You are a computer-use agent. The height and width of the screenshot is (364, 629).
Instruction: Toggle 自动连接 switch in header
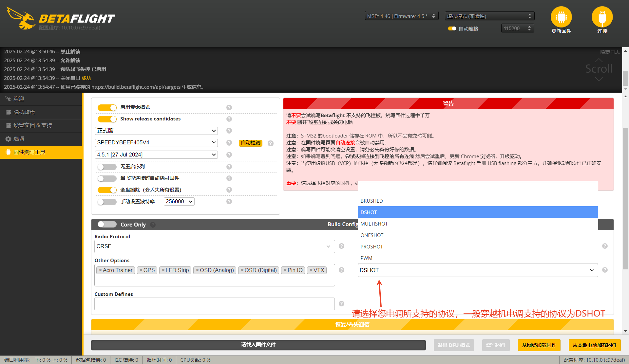click(x=452, y=28)
